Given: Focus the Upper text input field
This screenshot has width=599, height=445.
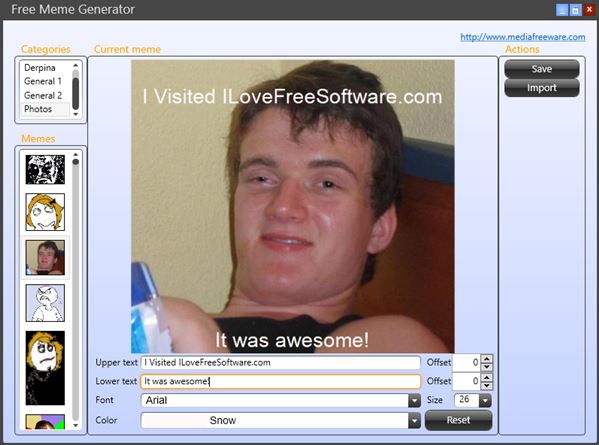Looking at the screenshot, I should [281, 362].
